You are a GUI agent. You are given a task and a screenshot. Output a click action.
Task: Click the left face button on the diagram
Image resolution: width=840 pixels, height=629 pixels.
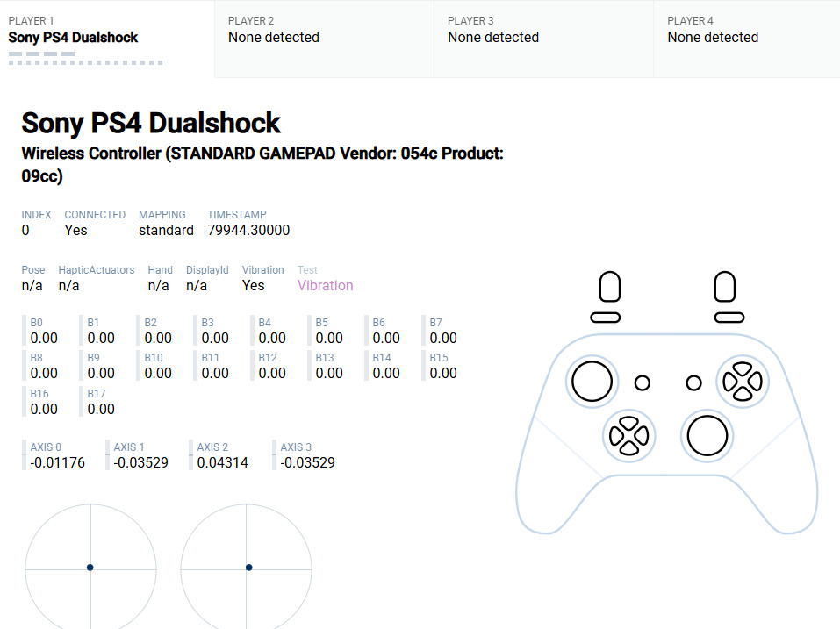tap(729, 382)
